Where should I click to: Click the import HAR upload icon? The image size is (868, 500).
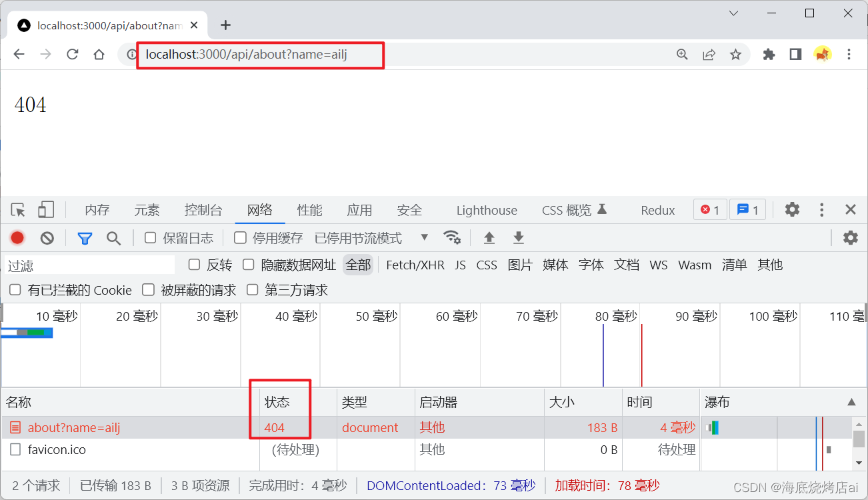pos(489,238)
